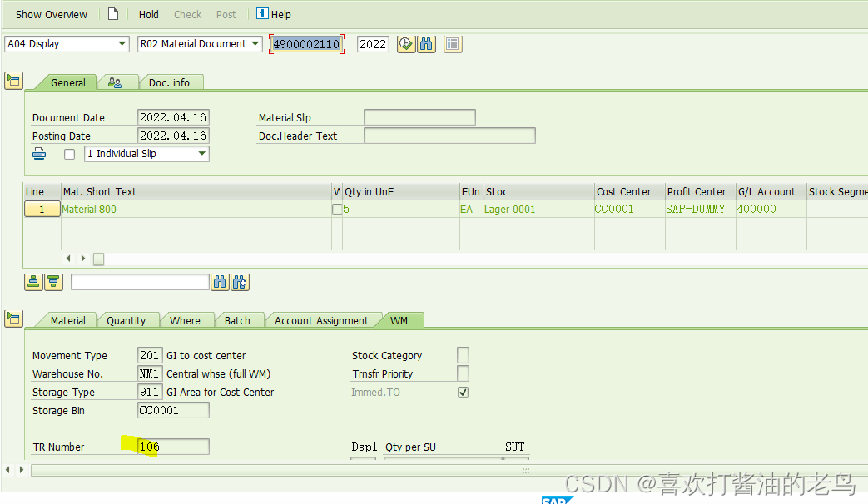Enable the checkbox next to the print icon

pos(69,153)
